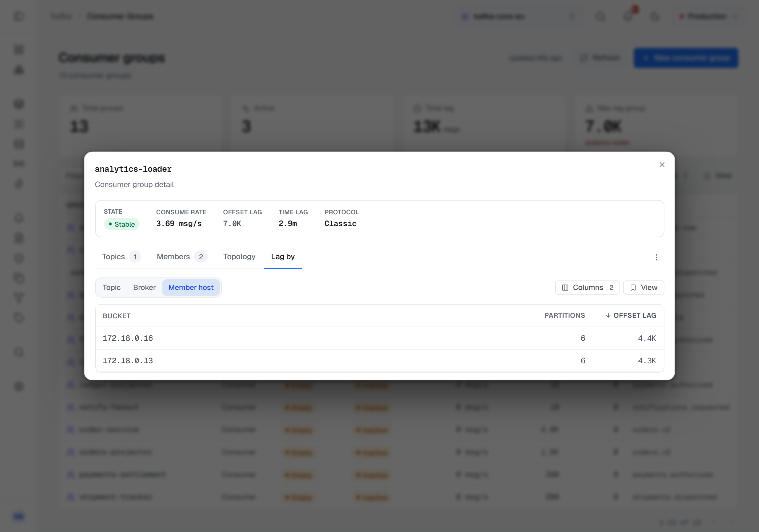The image size is (759, 532).
Task: Click the 4.3K offset lag value
Action: (x=647, y=361)
